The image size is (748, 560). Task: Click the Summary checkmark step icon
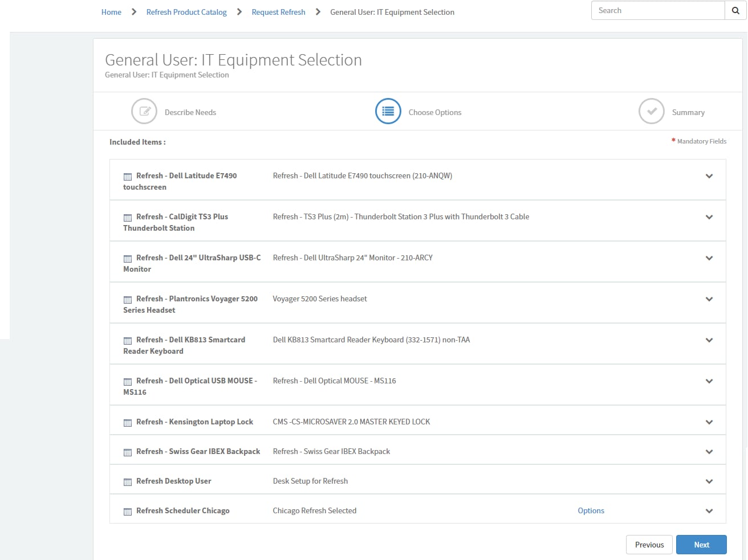[x=652, y=111]
